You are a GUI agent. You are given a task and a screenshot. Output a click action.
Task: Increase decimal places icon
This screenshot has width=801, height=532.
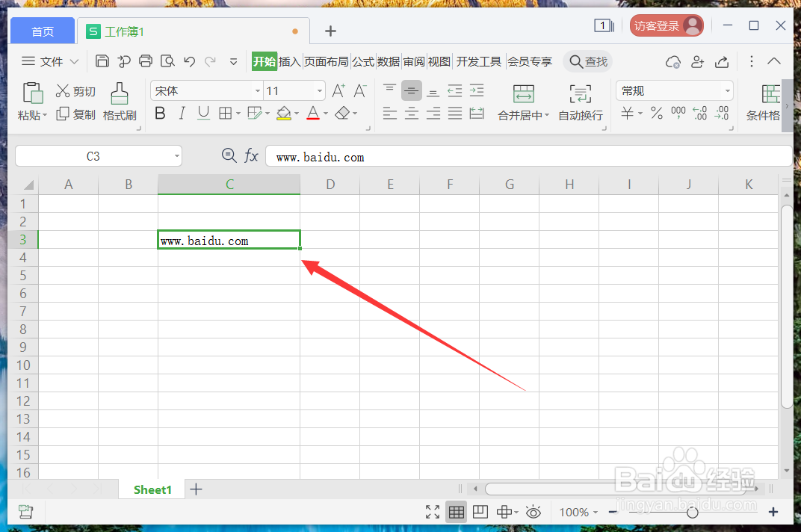pos(700,113)
